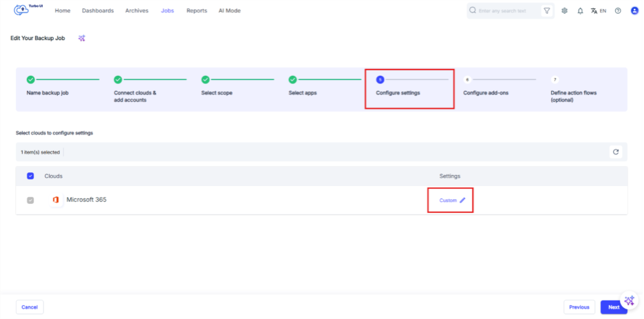Image resolution: width=644 pixels, height=319 pixels.
Task: Go to the Archives menu
Action: coord(136,11)
